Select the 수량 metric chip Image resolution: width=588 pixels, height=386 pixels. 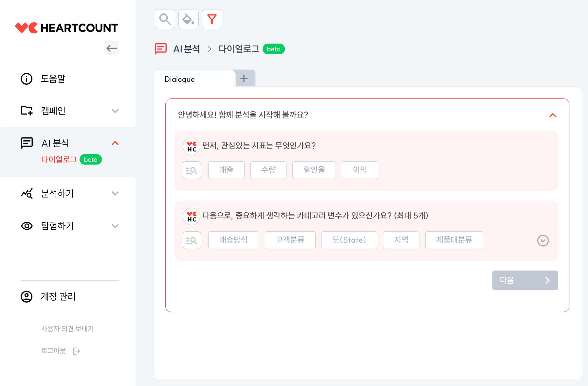coord(268,170)
